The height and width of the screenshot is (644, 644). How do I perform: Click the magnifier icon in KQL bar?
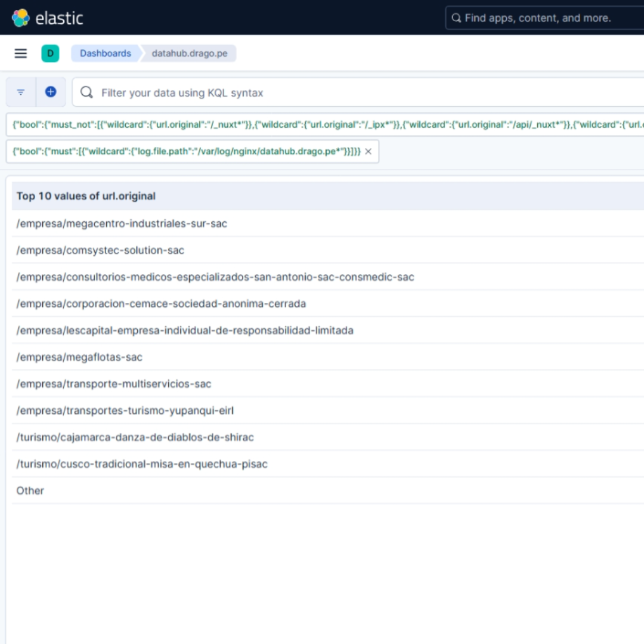click(86, 92)
